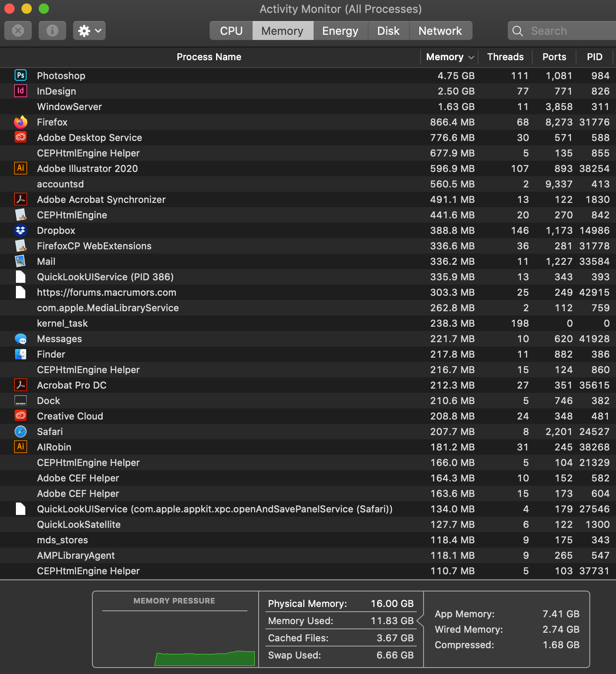Click the Safari compass icon

(x=21, y=431)
